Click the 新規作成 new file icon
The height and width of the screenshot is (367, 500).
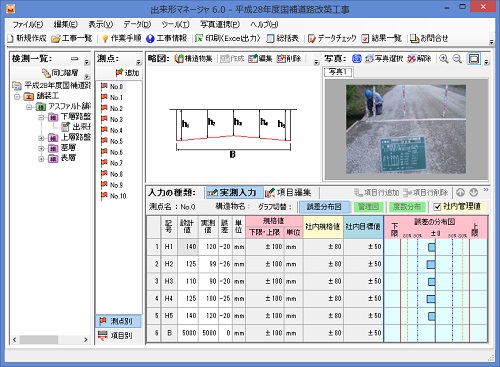click(10, 39)
